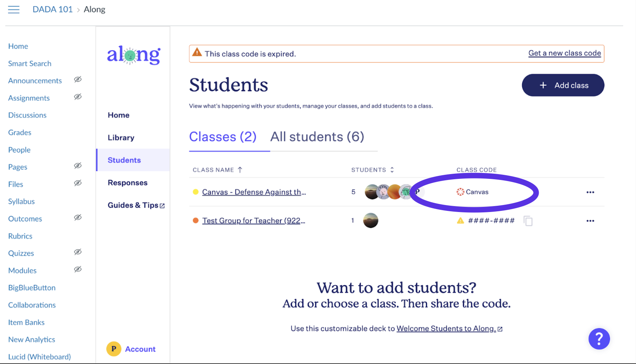Open People course link

tap(19, 149)
